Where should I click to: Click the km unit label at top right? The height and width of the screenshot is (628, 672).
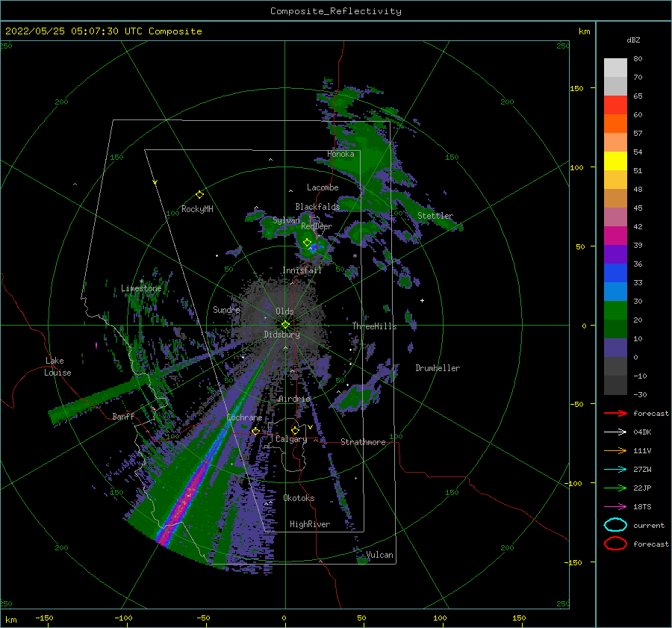[x=584, y=31]
